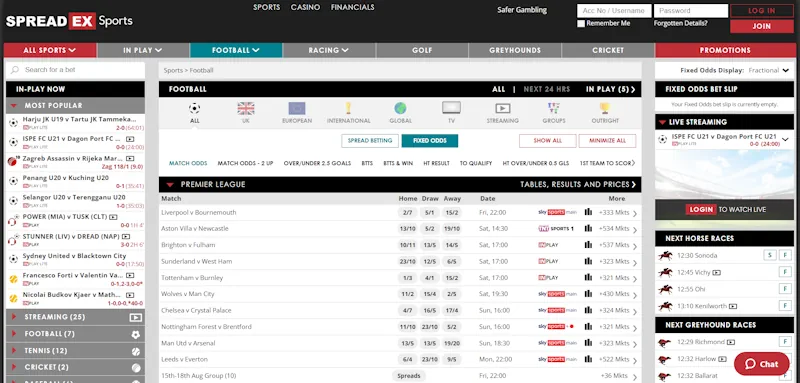Open the Greyhounds tab
The height and width of the screenshot is (383, 800).
[515, 50]
